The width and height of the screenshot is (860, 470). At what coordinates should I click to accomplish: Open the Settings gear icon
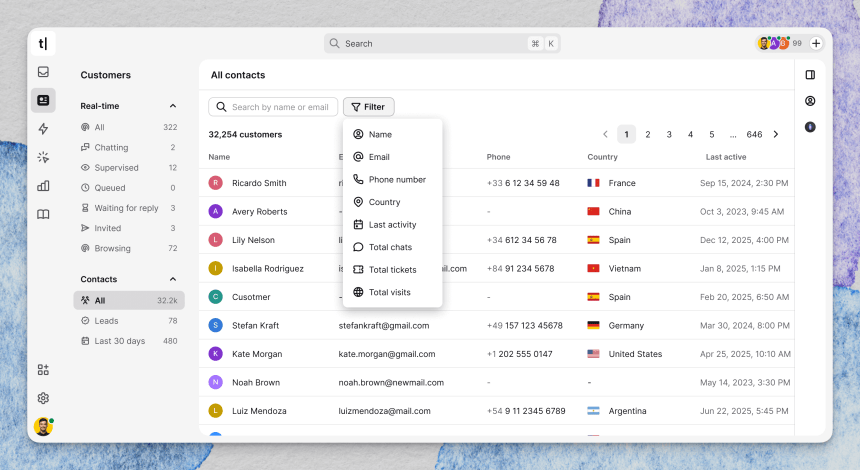(43, 398)
